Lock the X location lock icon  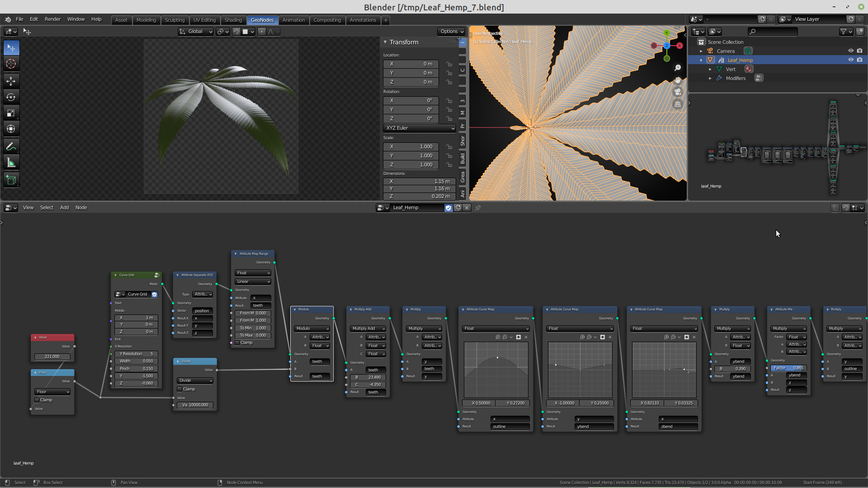coord(449,64)
